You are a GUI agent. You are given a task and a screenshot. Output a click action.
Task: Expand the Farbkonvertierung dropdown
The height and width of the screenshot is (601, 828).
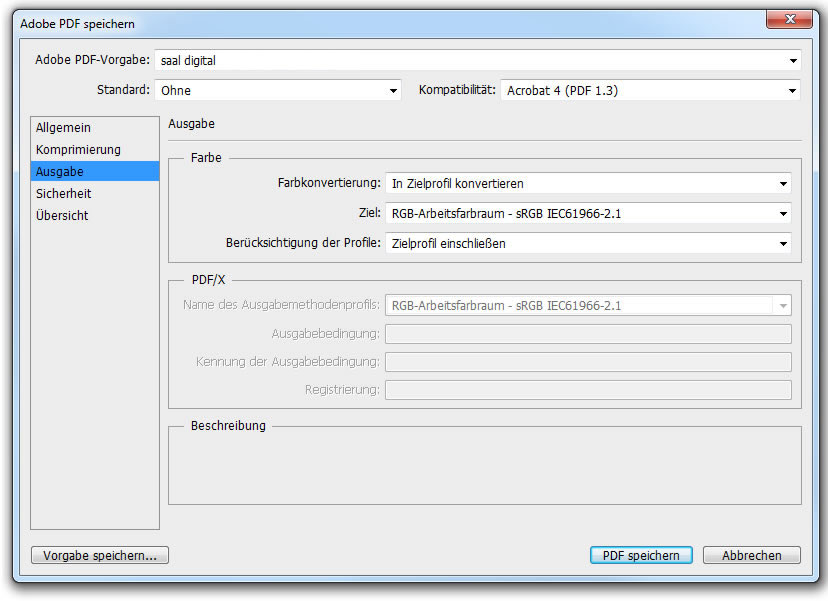click(588, 183)
